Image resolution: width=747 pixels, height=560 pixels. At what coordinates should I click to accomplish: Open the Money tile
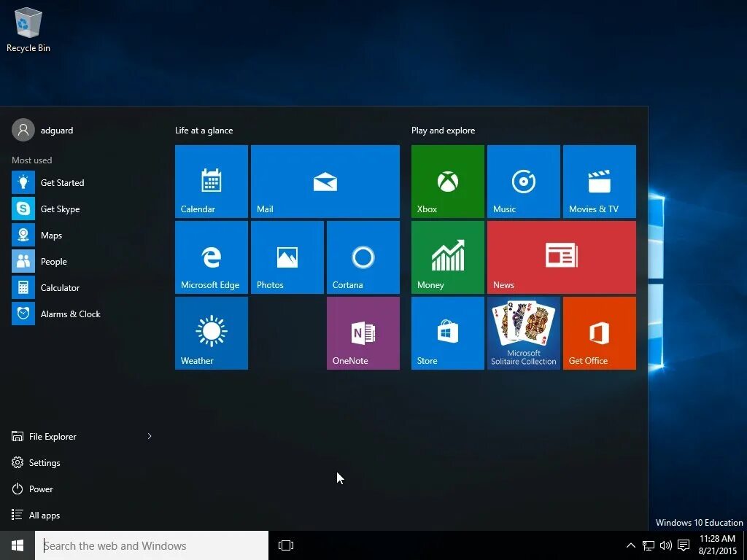tap(448, 257)
